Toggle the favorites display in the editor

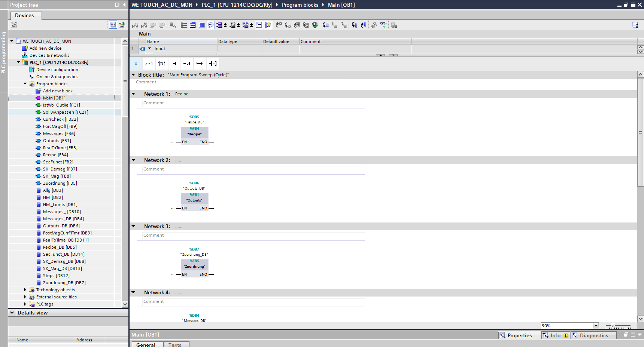point(268,25)
